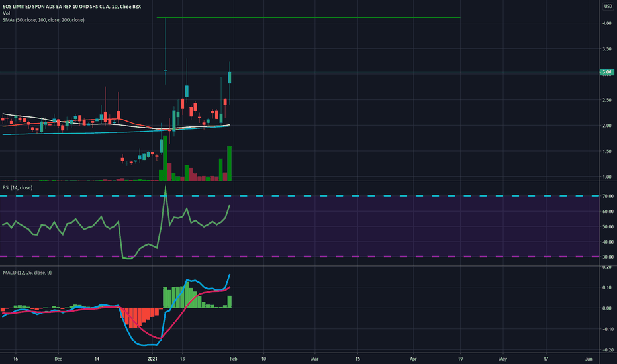Click the 1.00 price axis label
The height and width of the screenshot is (364, 617).
[x=607, y=177]
